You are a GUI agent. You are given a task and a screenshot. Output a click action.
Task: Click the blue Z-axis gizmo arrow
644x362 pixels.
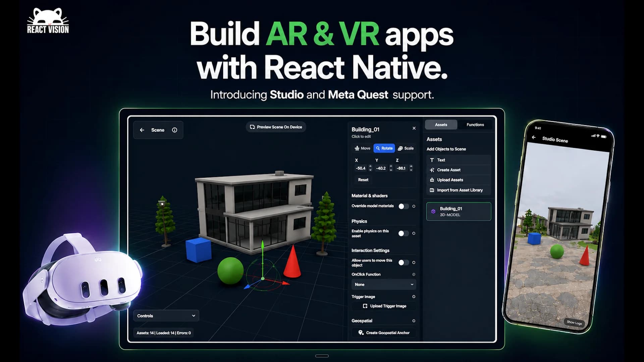click(x=247, y=287)
